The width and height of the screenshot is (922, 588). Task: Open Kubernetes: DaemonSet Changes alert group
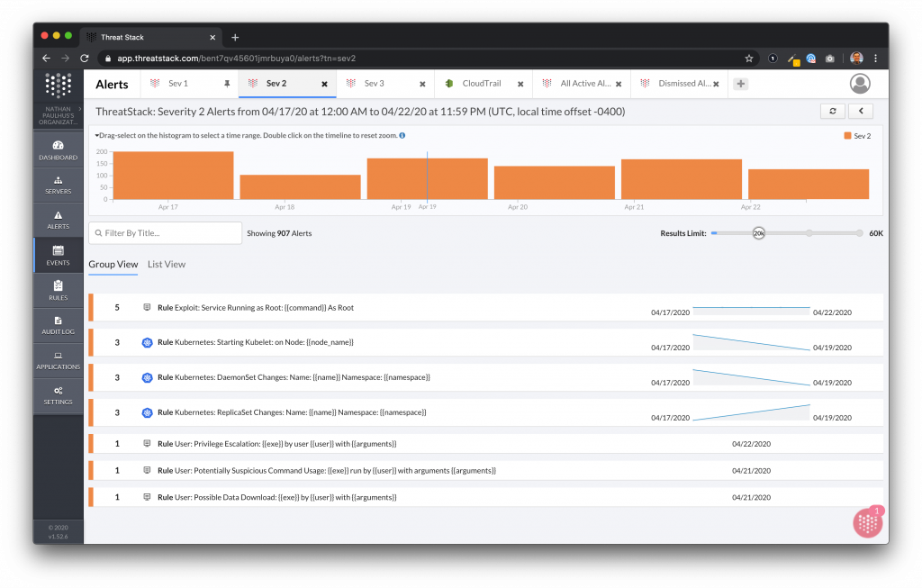pos(485,377)
